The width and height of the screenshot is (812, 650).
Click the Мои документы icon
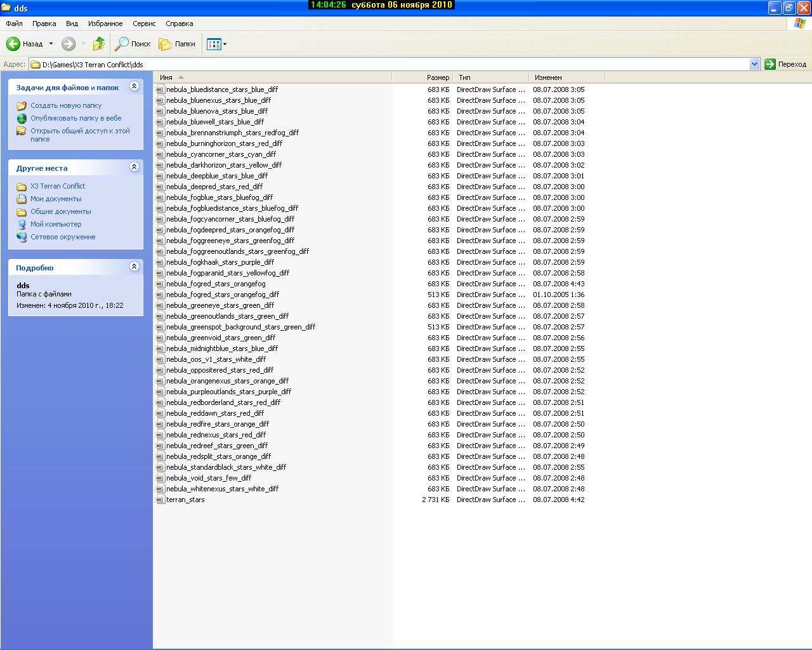coord(22,199)
